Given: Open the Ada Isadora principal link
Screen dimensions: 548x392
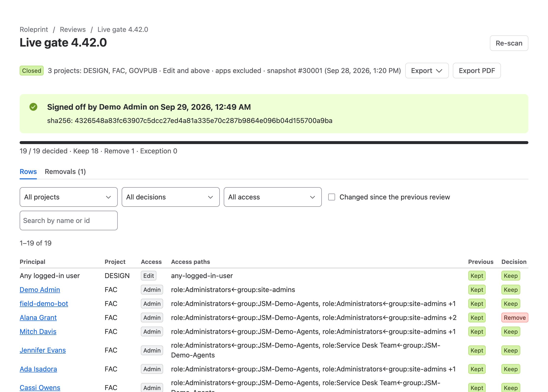Looking at the screenshot, I should pyautogui.click(x=38, y=369).
